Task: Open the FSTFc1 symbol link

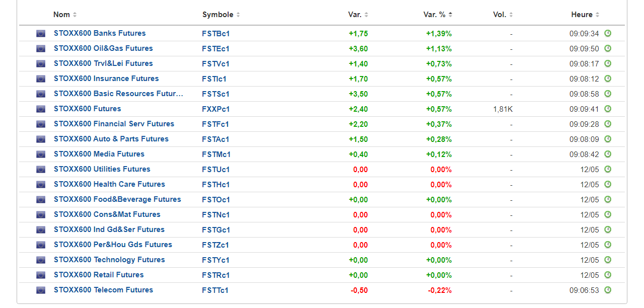Action: 216,124
